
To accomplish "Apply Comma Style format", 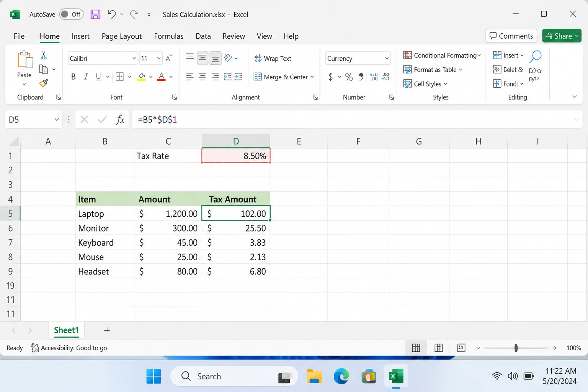I will coord(361,77).
